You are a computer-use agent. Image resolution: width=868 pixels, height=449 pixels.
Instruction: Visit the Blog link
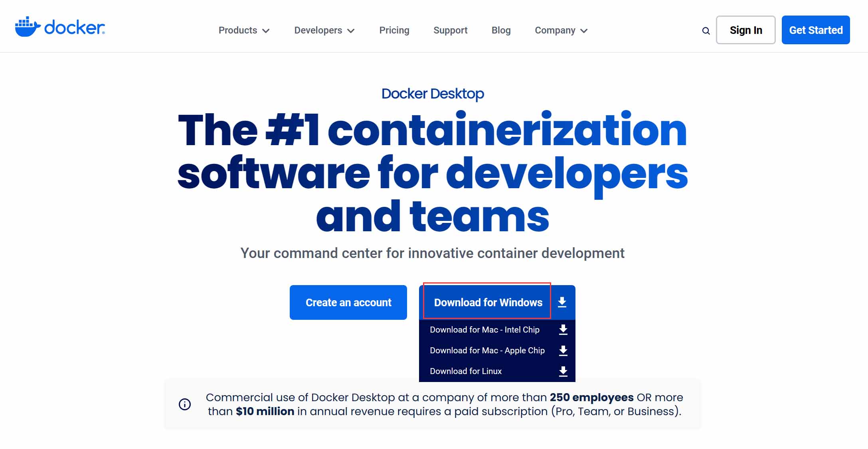point(501,30)
